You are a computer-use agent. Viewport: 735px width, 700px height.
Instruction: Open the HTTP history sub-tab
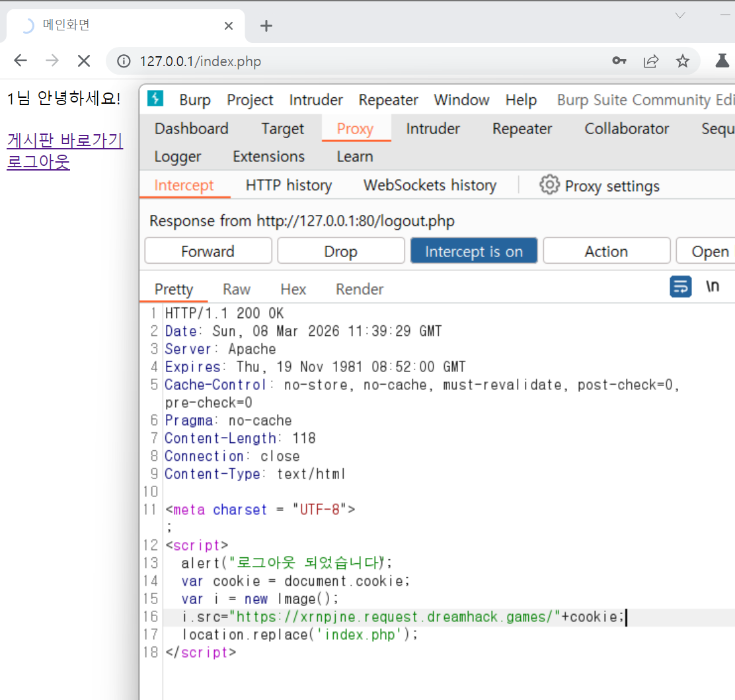pos(289,185)
